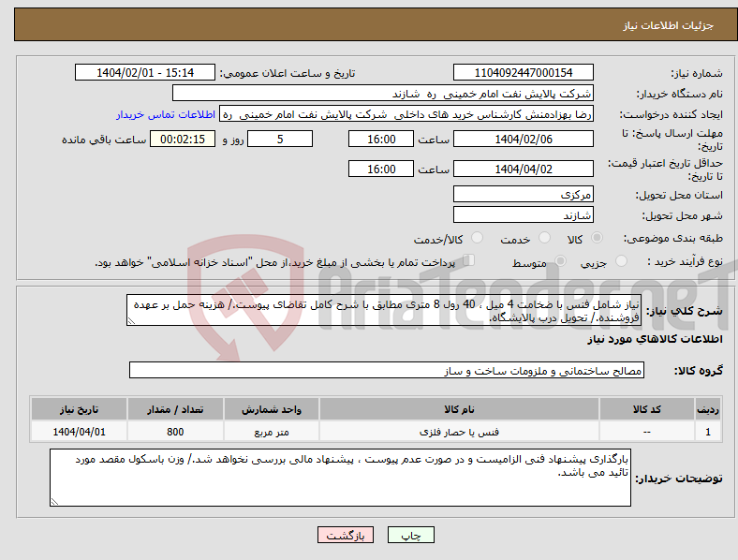Click the resize handle of buyer notes textarea
This screenshot has height=560, width=738.
[54, 502]
